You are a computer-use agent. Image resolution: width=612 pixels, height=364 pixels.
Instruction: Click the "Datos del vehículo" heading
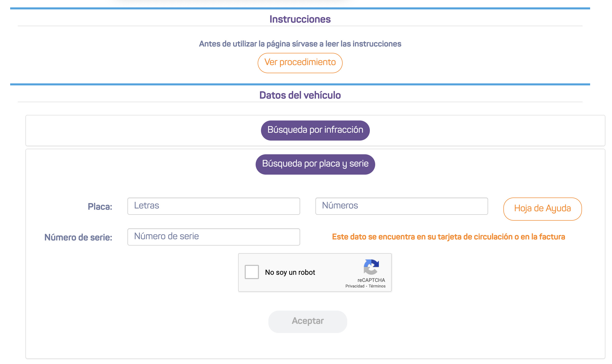[300, 95]
